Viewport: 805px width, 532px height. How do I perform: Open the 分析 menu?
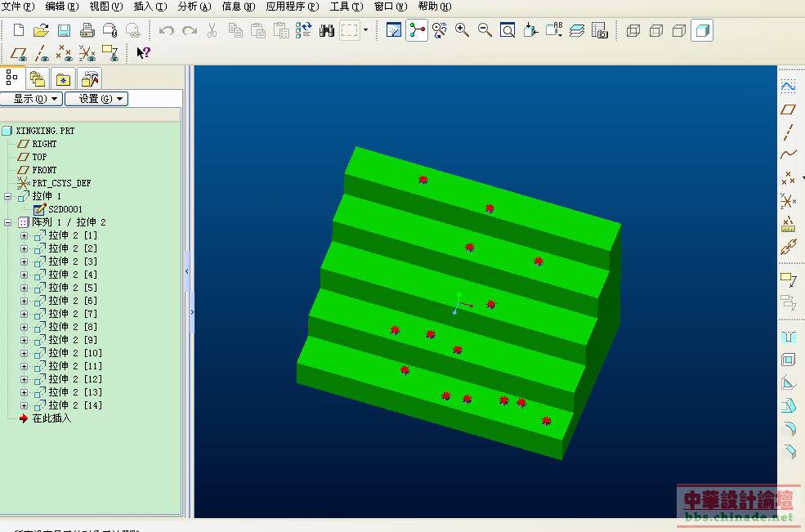point(194,7)
